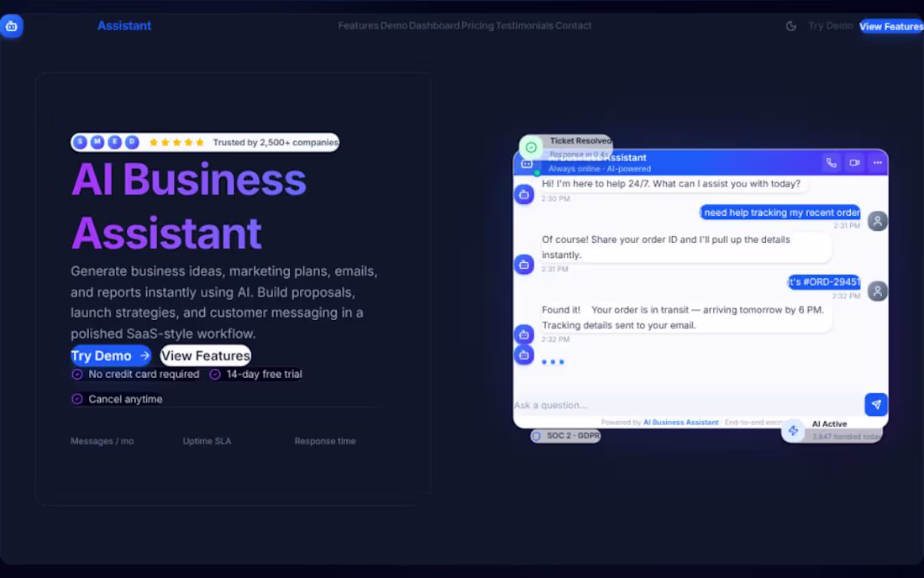
Task: Send message with paper plane button
Action: click(876, 405)
